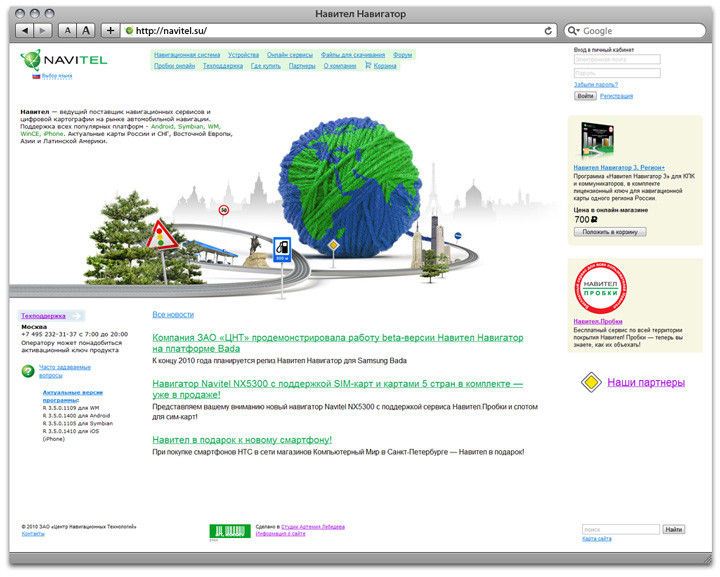Click the green FAQ question mark icon
Image resolution: width=720 pixels, height=577 pixels.
[28, 371]
